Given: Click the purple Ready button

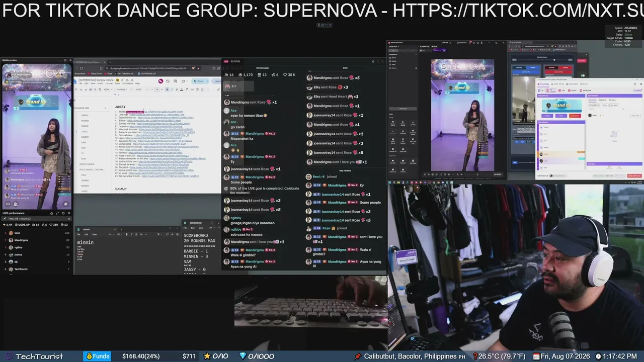Looking at the screenshot, I should tap(547, 116).
